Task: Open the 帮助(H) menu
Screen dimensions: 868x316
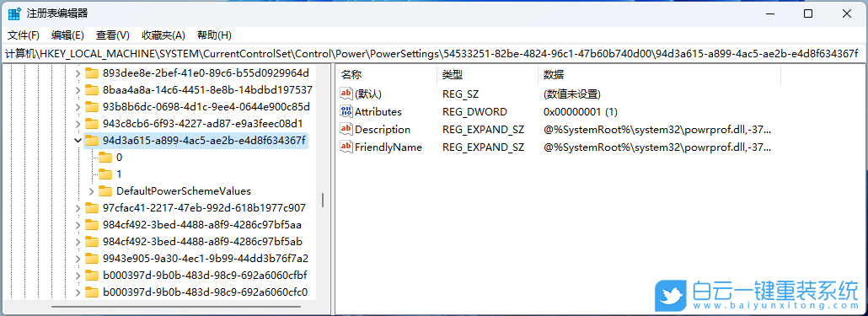Action: coord(214,35)
